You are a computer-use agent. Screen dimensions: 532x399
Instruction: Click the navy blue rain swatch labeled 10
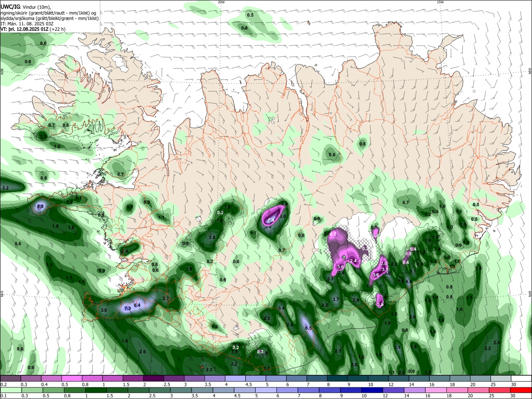coord(372,390)
